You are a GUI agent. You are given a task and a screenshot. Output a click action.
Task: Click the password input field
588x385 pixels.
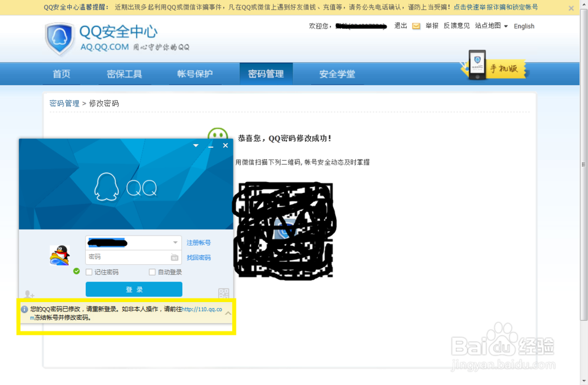pos(133,257)
